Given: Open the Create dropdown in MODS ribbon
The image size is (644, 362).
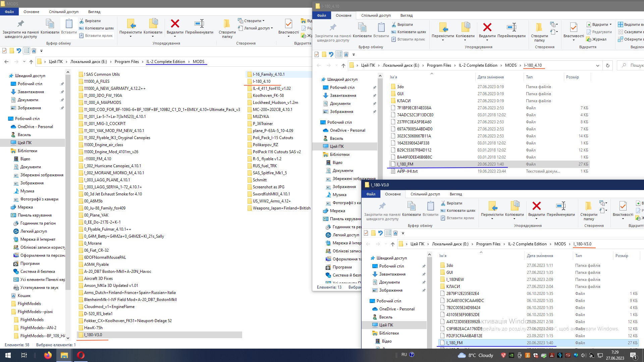Looking at the screenshot, I should [252, 21].
